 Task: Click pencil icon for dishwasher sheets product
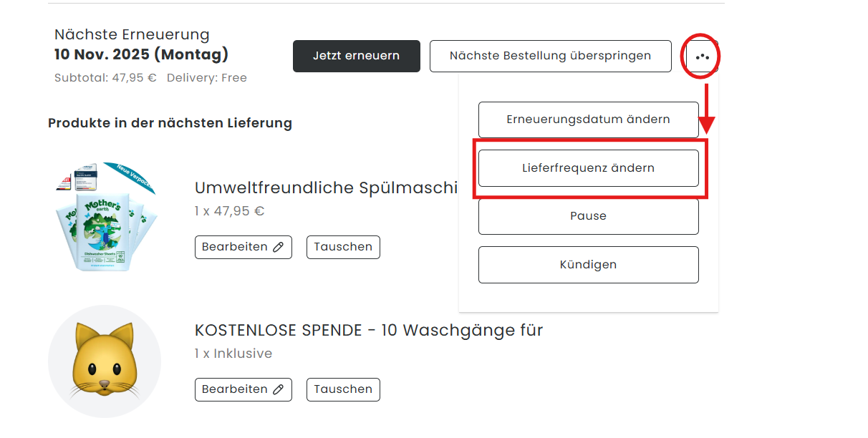[279, 247]
